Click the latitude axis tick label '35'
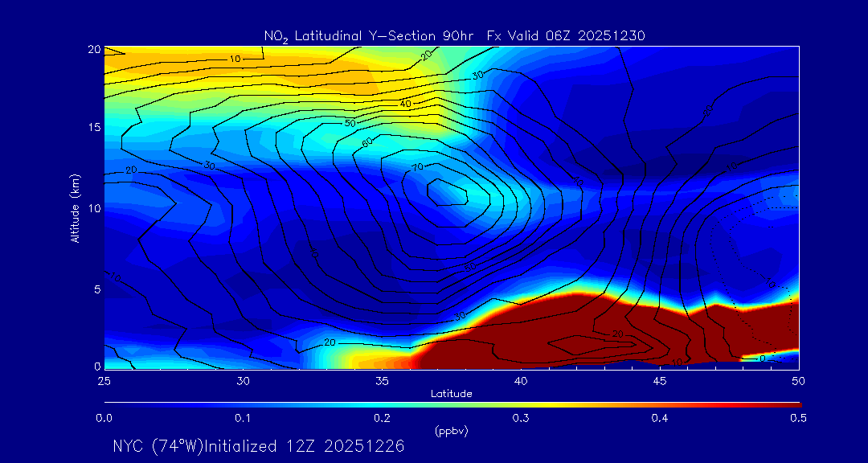This screenshot has width=868, height=463. 382,381
